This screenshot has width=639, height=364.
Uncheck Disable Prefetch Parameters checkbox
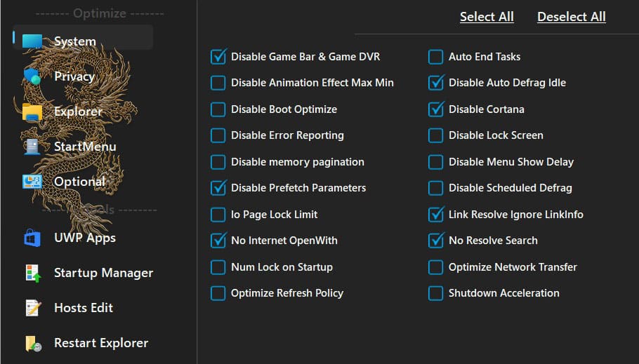click(218, 188)
